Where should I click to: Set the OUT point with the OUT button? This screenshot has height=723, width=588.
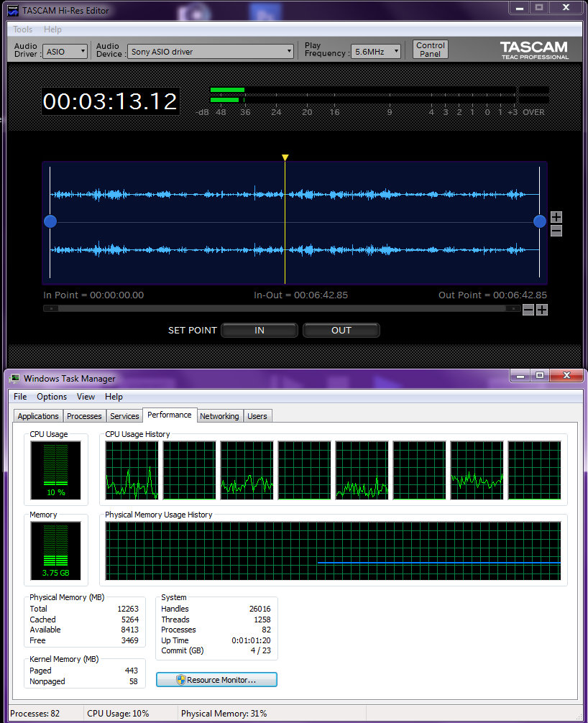tap(341, 330)
